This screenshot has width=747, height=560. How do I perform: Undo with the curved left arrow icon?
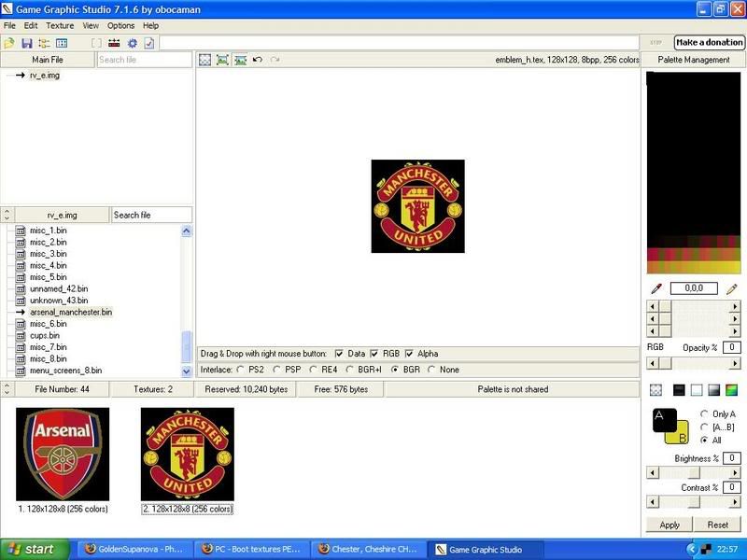coord(258,60)
